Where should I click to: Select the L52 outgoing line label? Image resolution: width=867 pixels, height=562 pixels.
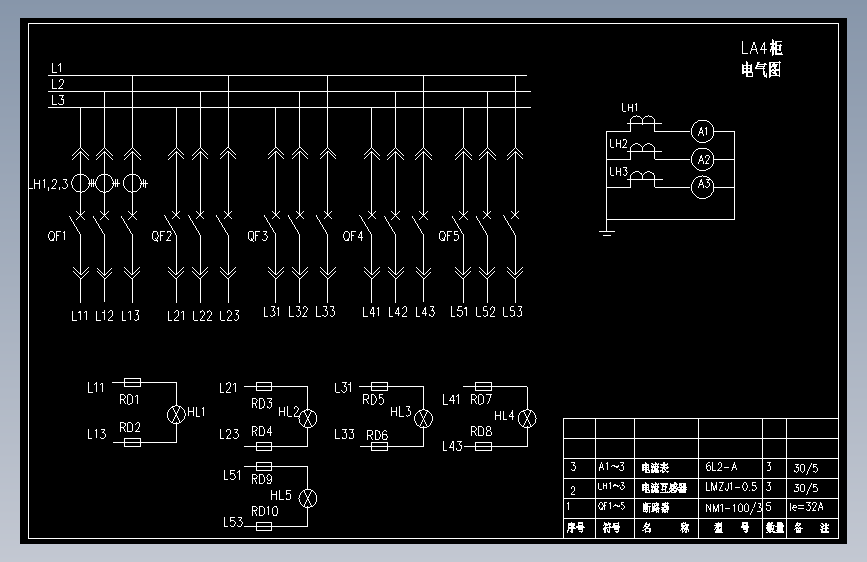click(x=485, y=312)
